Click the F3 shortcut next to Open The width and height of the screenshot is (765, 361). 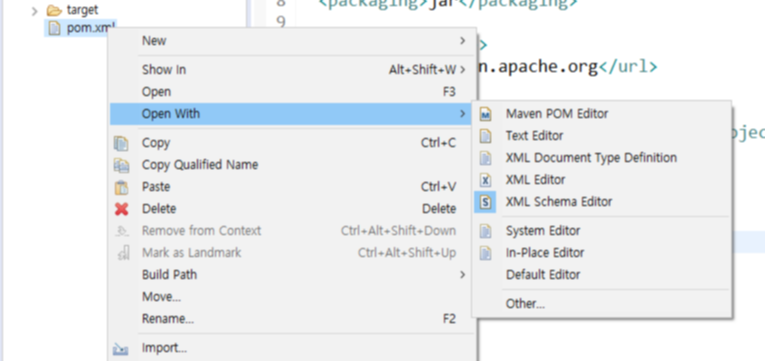point(449,92)
